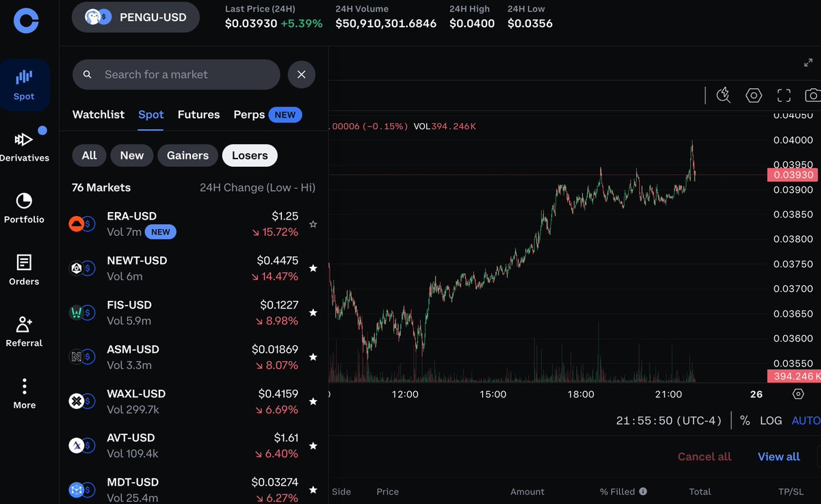
Task: Open Orders in the left sidebar
Action: (x=24, y=269)
